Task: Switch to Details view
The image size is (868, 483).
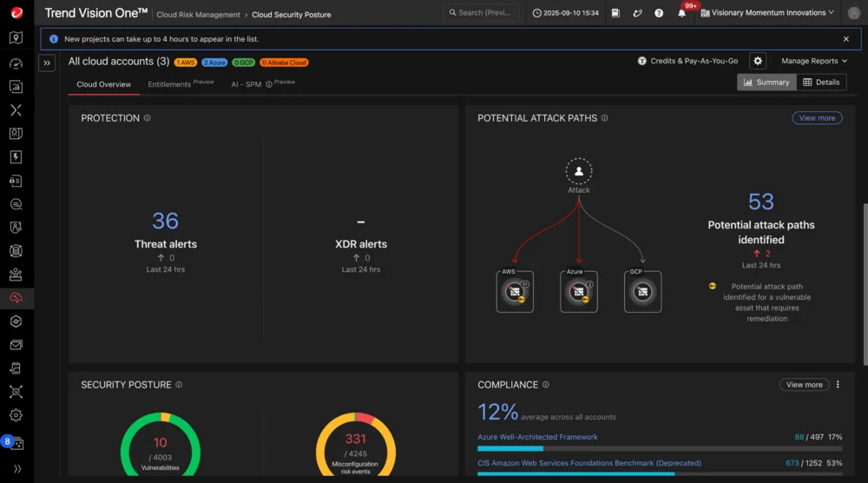Action: pos(821,83)
